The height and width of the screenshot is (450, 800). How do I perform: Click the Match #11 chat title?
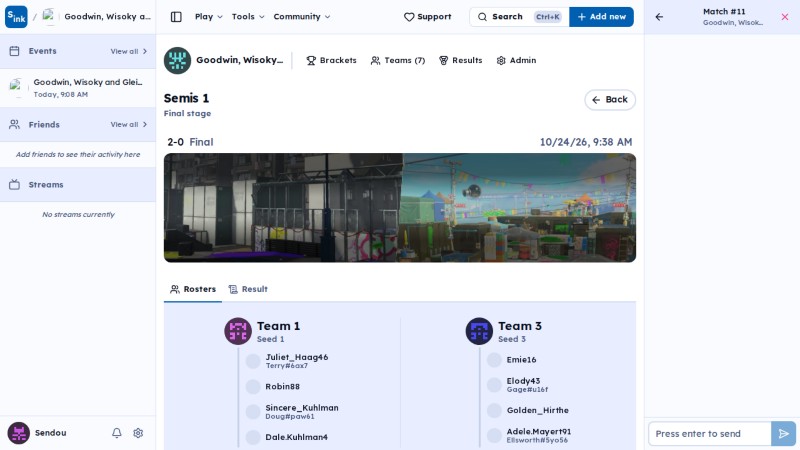(x=724, y=12)
